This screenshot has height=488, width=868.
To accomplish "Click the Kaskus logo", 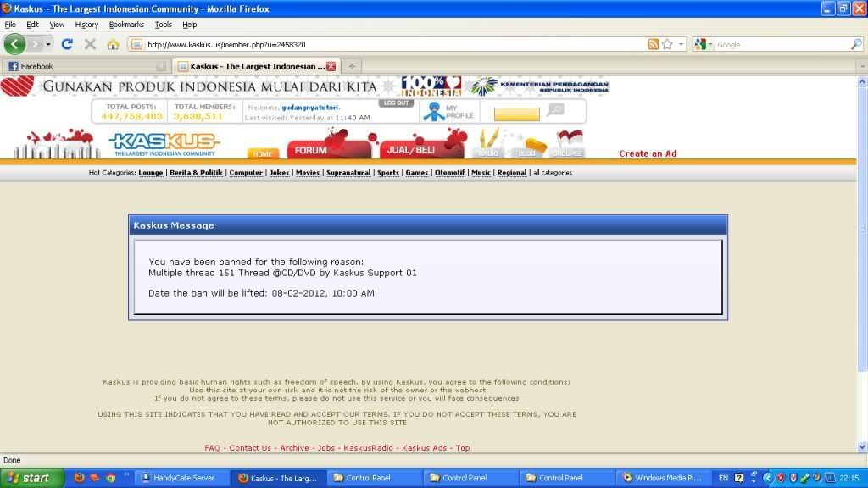I will pyautogui.click(x=164, y=144).
